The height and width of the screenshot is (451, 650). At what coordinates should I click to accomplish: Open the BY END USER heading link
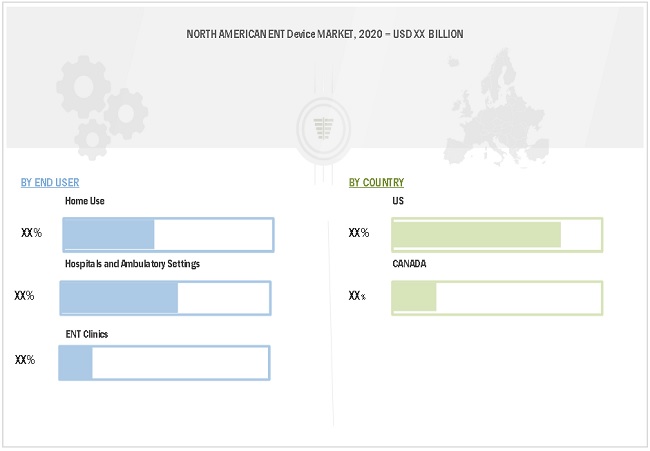click(50, 182)
